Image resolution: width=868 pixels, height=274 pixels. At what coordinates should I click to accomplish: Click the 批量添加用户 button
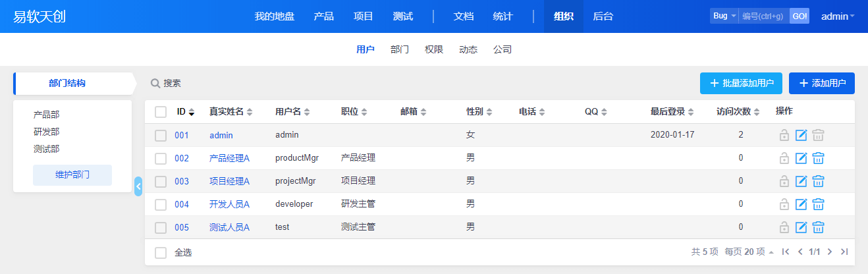coord(742,83)
